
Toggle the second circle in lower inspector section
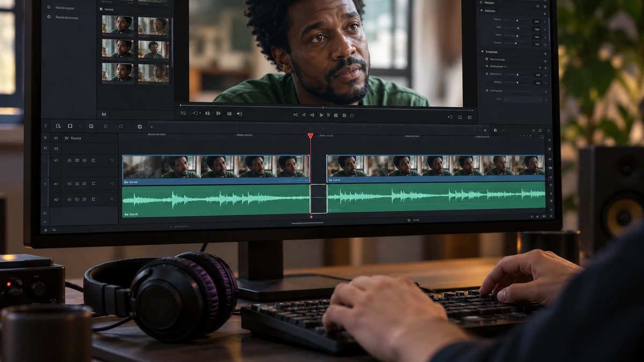(x=487, y=66)
